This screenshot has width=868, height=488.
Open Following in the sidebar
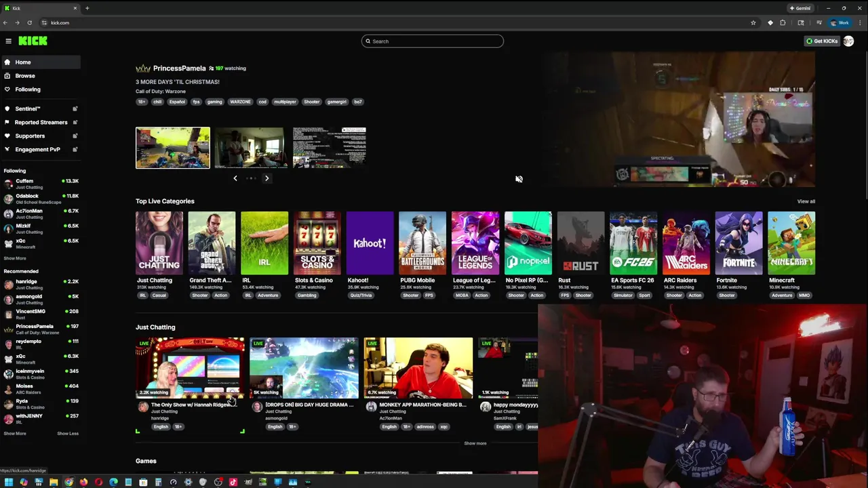coord(41,89)
